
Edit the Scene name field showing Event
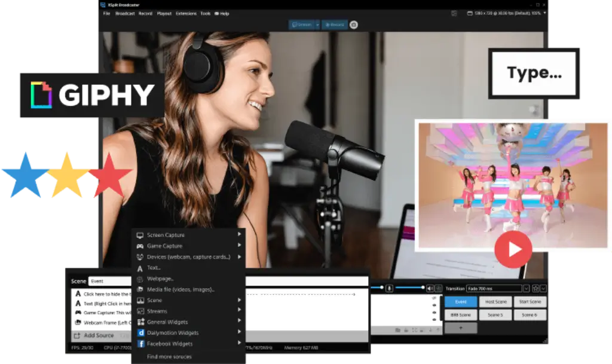pos(111,281)
